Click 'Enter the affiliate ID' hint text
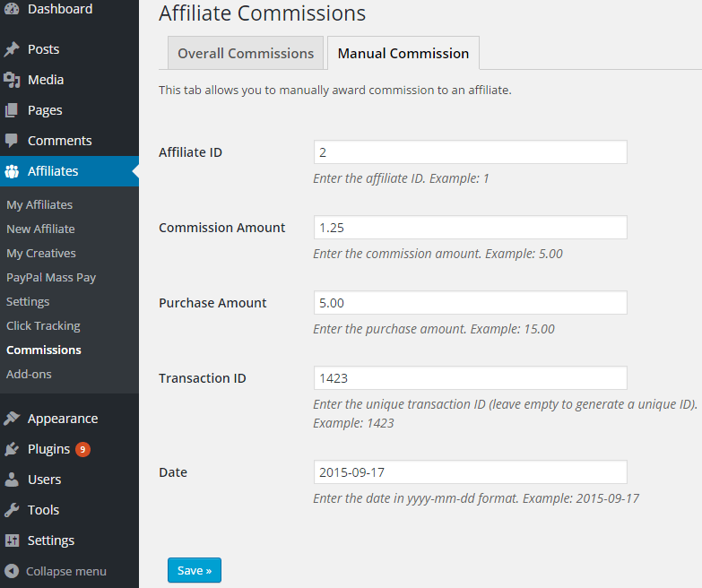 (401, 178)
